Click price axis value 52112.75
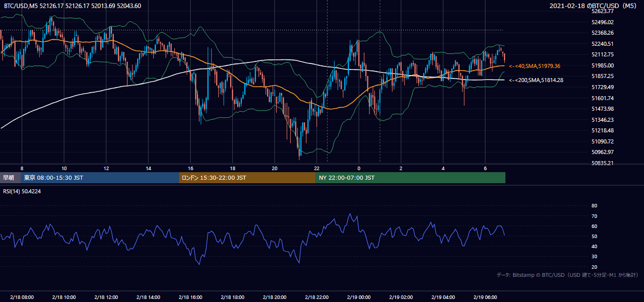This screenshot has width=644, height=302. pyautogui.click(x=602, y=54)
